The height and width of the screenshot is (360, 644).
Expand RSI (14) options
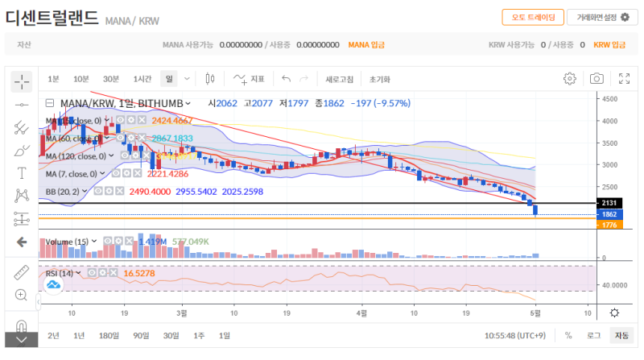tap(78, 273)
